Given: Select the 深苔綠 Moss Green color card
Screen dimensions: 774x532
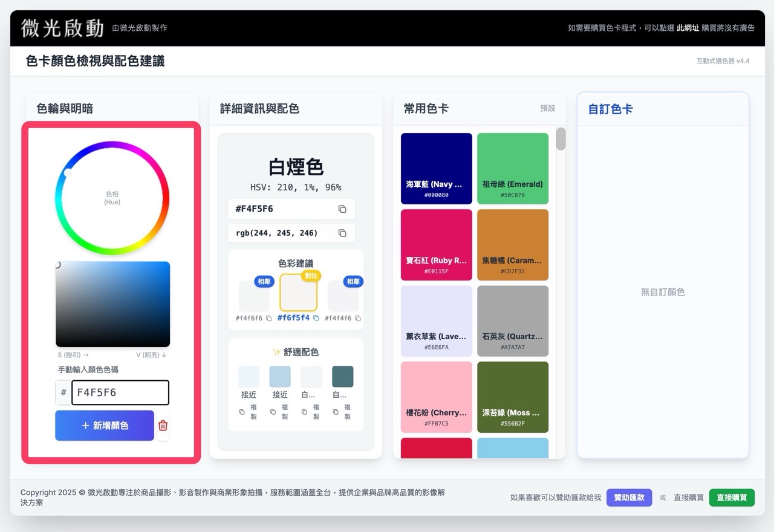Looking at the screenshot, I should tap(512, 397).
